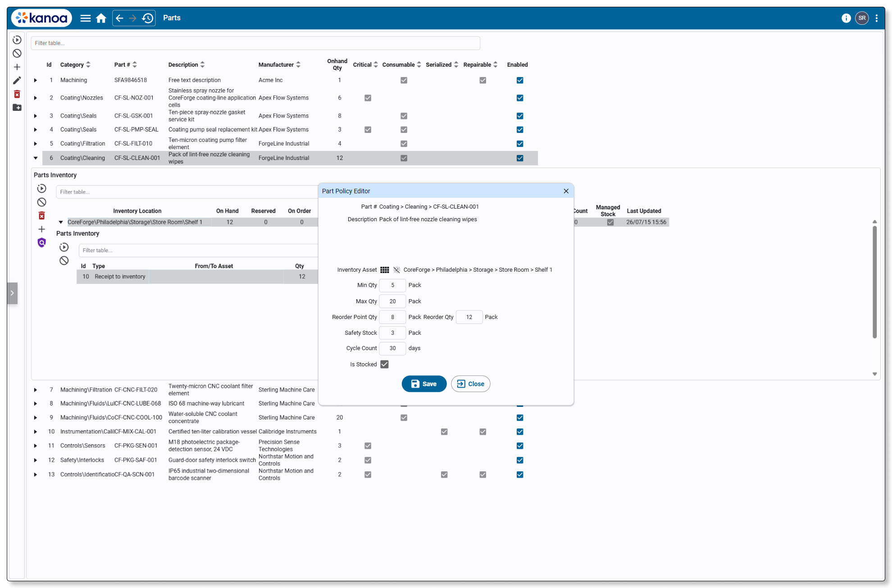The width and height of the screenshot is (892, 588).
Task: Collapse the expanded Coating\Cleaning row 6
Action: 36,158
